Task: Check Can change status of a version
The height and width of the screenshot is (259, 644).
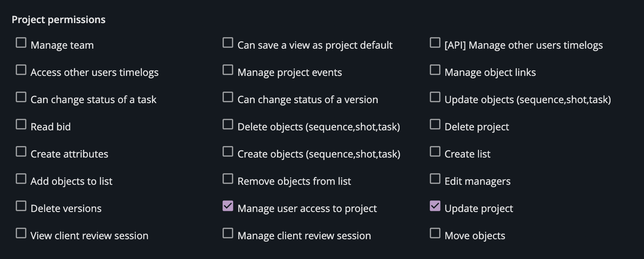Action: point(228,97)
